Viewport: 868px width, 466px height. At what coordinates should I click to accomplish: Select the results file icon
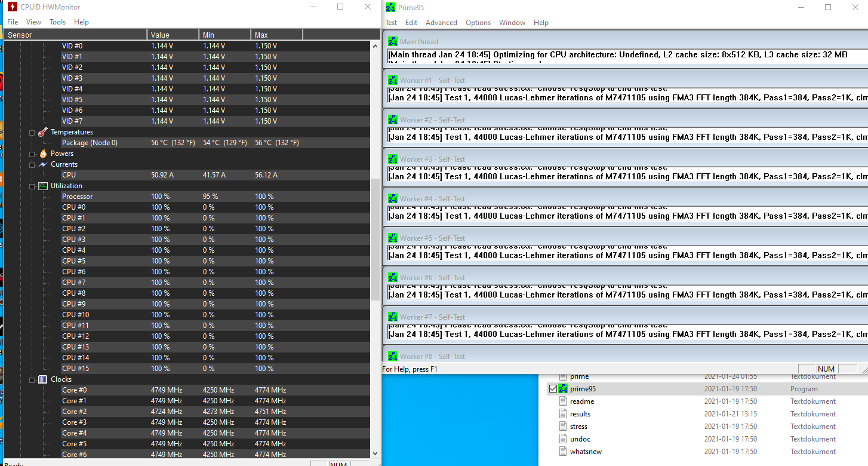click(563, 414)
